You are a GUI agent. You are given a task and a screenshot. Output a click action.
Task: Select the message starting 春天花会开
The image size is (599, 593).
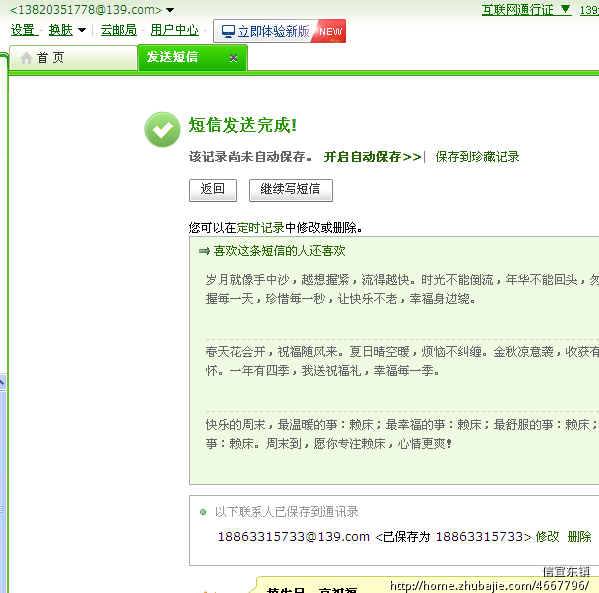pos(402,361)
